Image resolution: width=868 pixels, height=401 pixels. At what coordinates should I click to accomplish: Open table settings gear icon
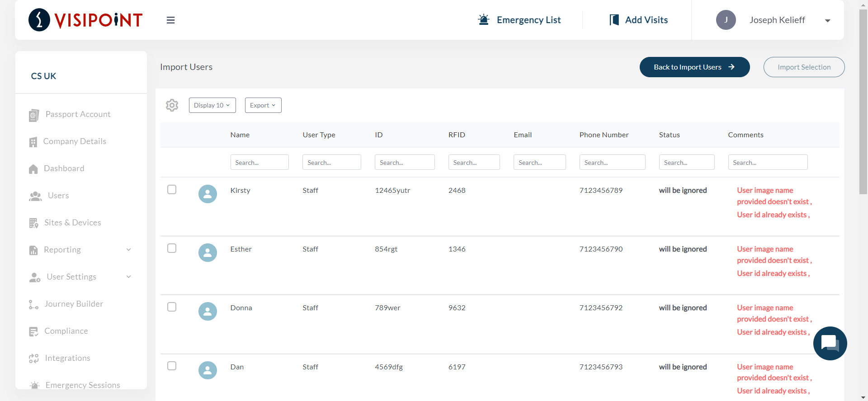[x=172, y=105]
